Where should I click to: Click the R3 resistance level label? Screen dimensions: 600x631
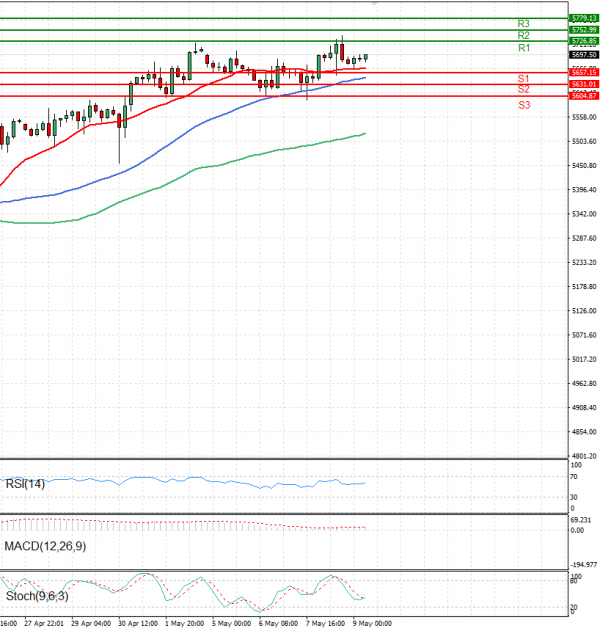coord(523,23)
